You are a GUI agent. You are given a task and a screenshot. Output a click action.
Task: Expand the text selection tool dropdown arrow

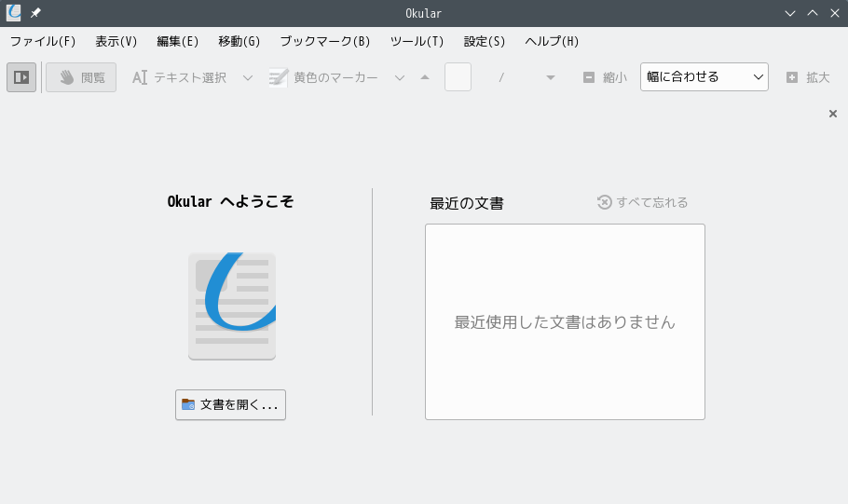(x=248, y=78)
